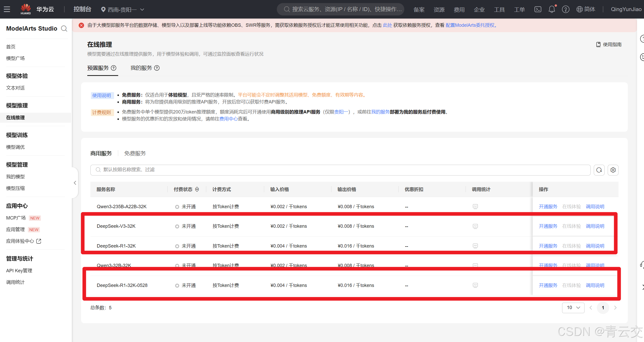The height and width of the screenshot is (342, 644).
Task: Open 应用管理 in sidebar
Action: tap(15, 230)
